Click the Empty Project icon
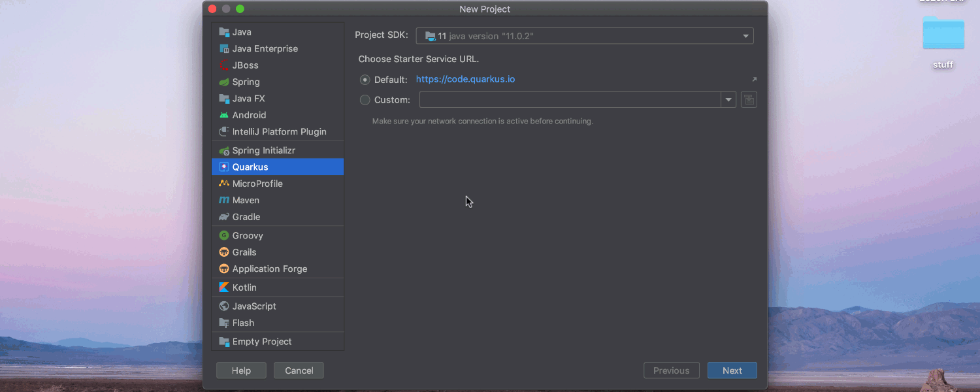Screen dimensions: 980x392 click(224, 342)
